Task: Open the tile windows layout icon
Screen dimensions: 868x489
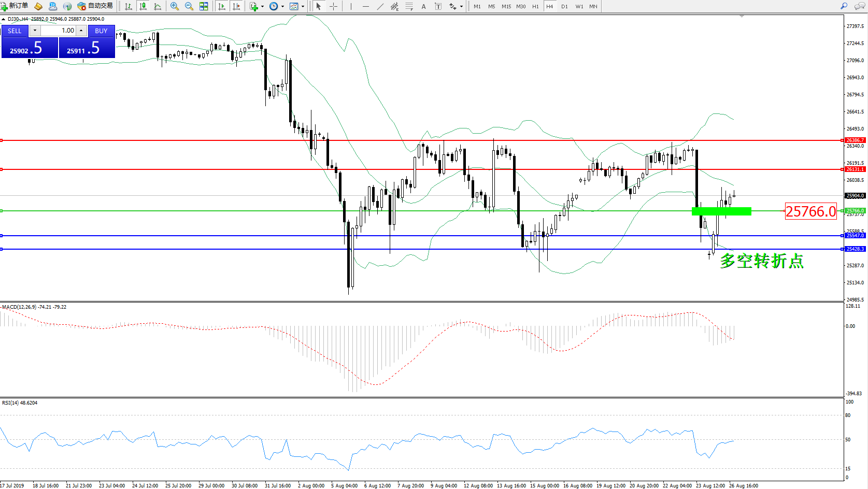Action: click(204, 6)
